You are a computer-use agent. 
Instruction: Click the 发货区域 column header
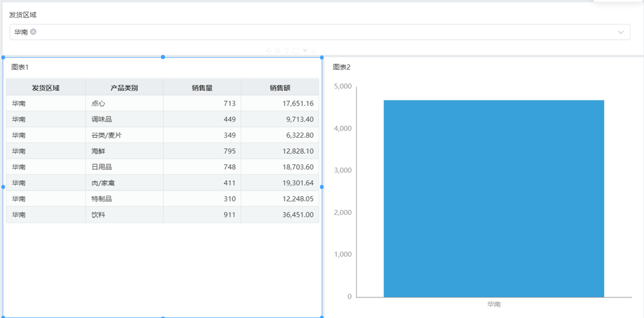point(46,88)
